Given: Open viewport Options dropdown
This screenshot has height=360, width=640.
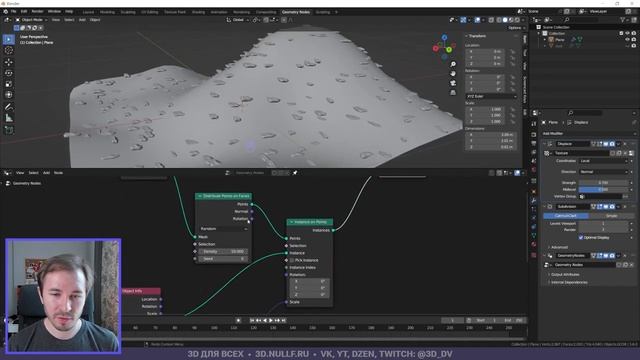Looking at the screenshot, I should [x=515, y=28].
